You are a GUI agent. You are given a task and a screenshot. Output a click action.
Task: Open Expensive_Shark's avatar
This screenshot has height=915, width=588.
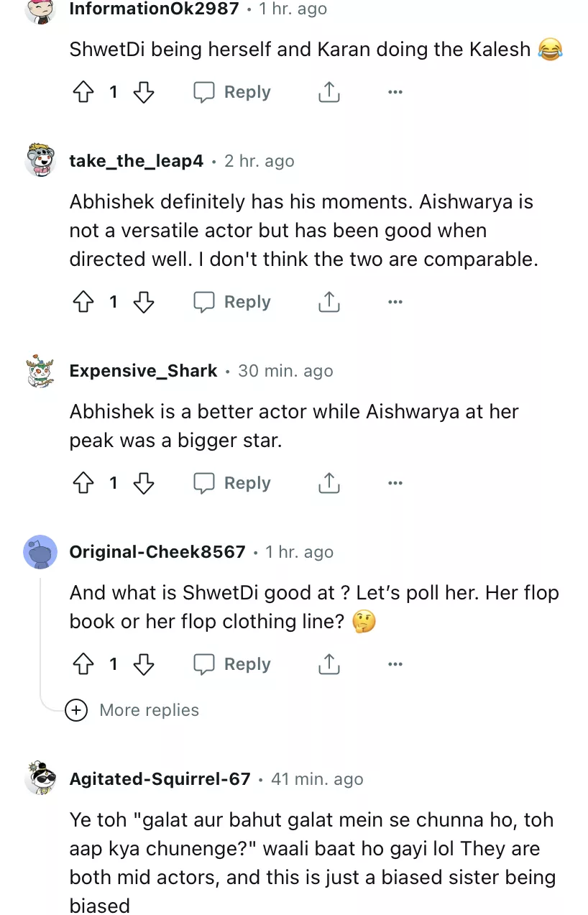40,372
